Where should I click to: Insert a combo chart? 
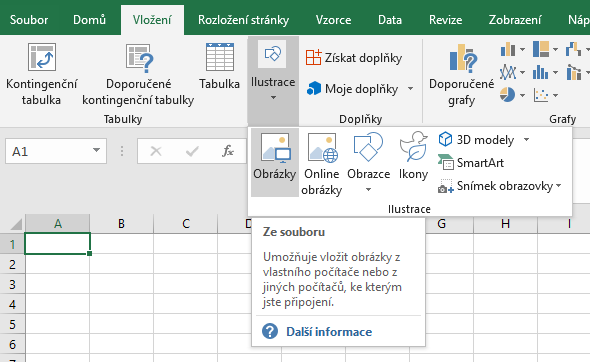573,72
